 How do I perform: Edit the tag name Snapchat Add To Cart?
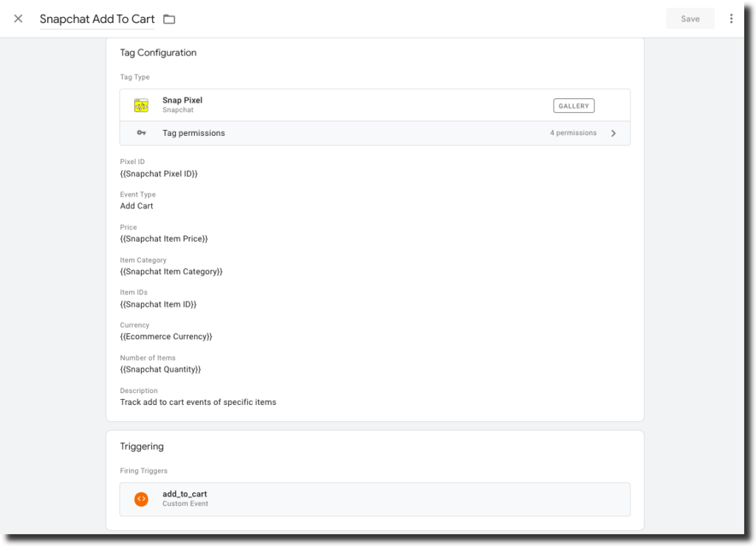(x=97, y=19)
